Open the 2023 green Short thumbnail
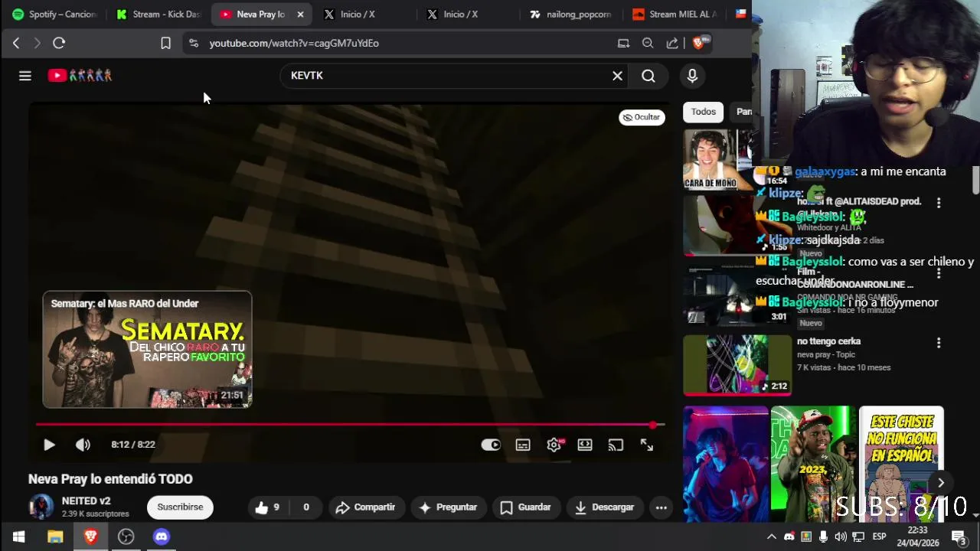 click(x=813, y=464)
